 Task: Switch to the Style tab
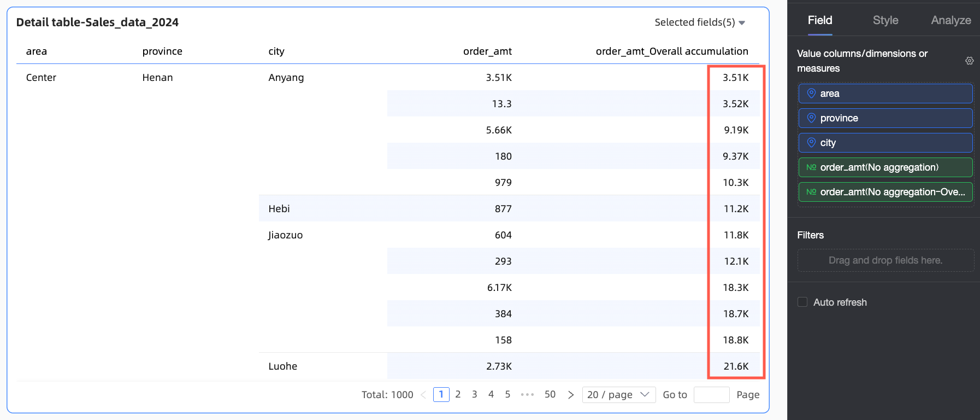[x=885, y=20]
